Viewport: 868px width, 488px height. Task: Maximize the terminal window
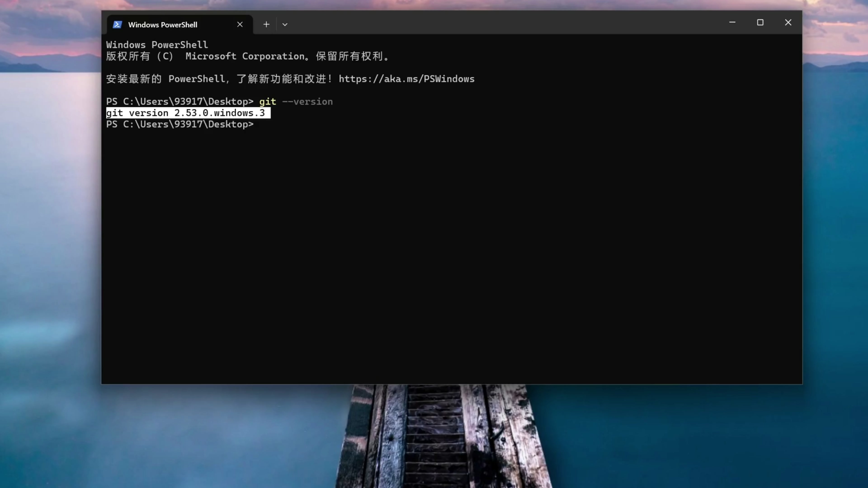click(x=760, y=23)
